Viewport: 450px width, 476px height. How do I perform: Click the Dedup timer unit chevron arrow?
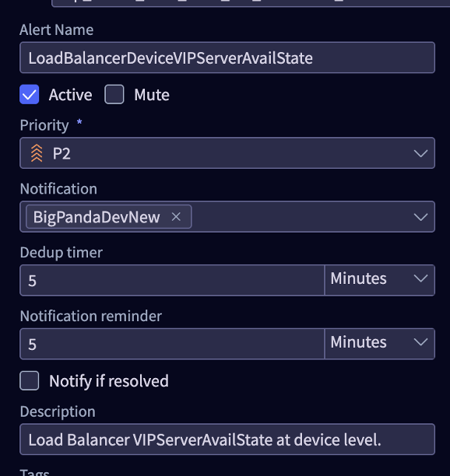tap(420, 278)
